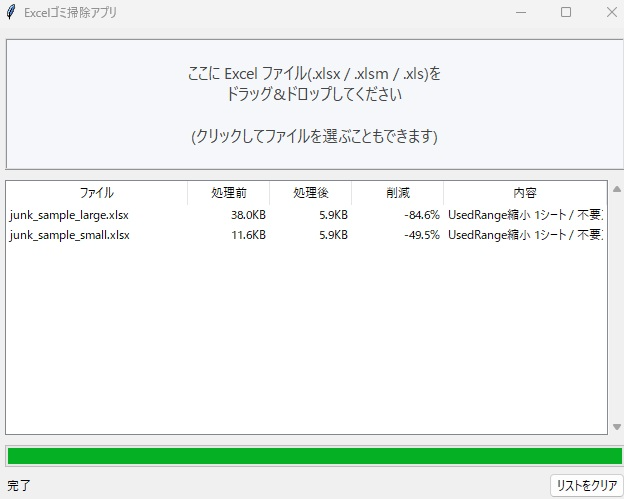This screenshot has width=624, height=499.
Task: Click the green progress bar
Action: [314, 456]
